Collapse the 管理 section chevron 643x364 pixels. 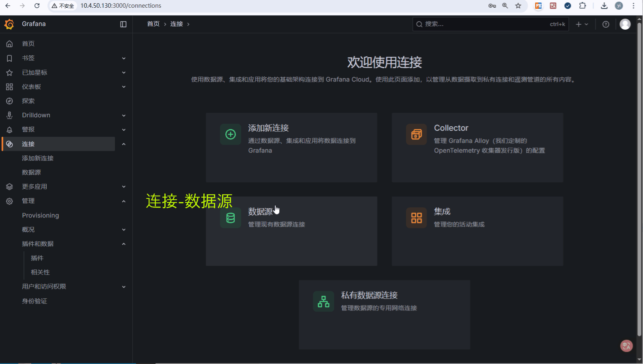click(x=124, y=201)
